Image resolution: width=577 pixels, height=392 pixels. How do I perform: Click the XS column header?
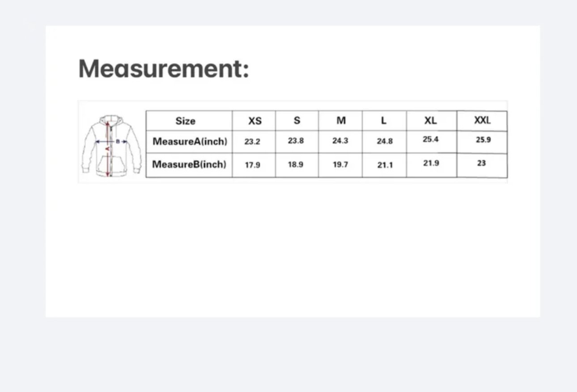click(x=255, y=121)
